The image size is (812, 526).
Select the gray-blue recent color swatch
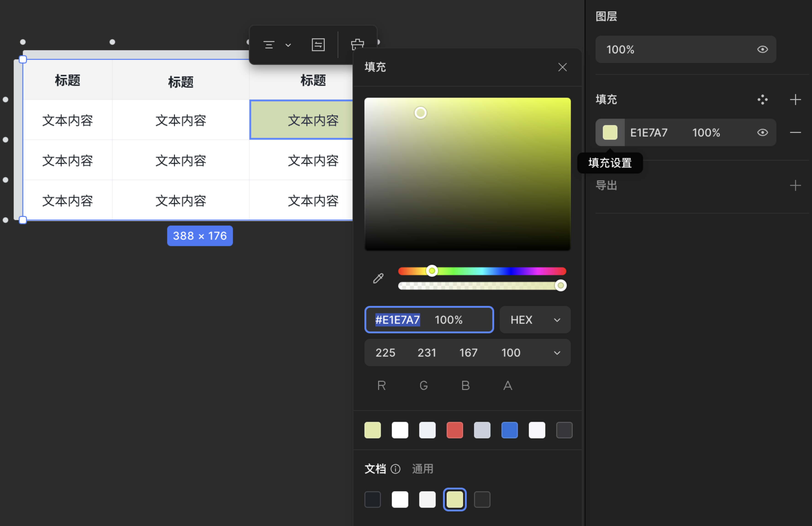(x=482, y=430)
